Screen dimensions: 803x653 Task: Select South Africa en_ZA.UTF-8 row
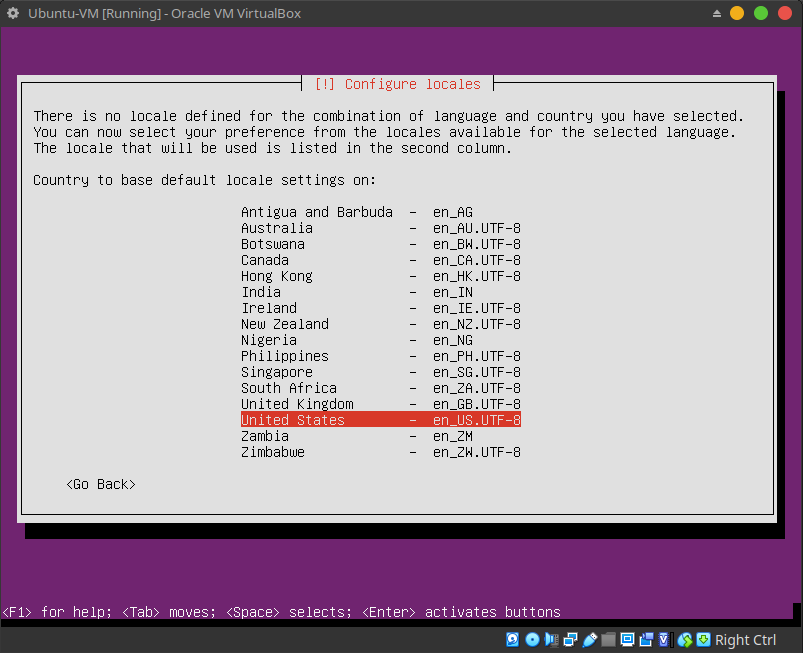tap(381, 388)
